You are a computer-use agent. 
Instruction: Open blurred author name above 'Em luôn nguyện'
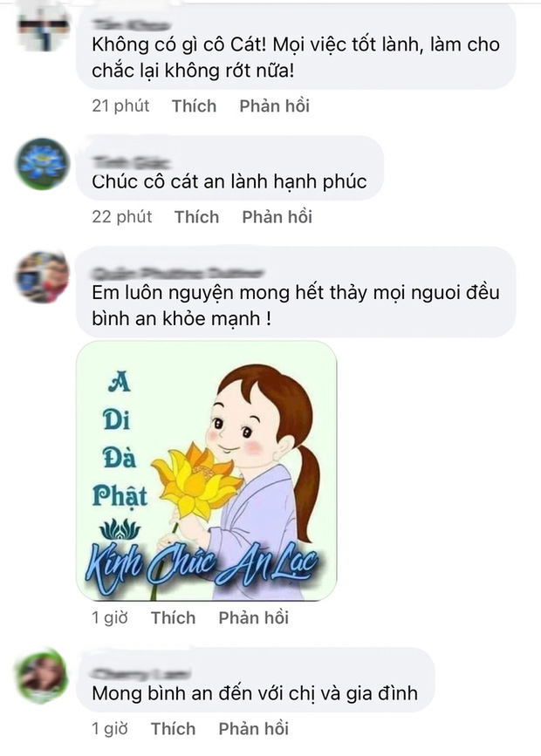pyautogui.click(x=178, y=274)
